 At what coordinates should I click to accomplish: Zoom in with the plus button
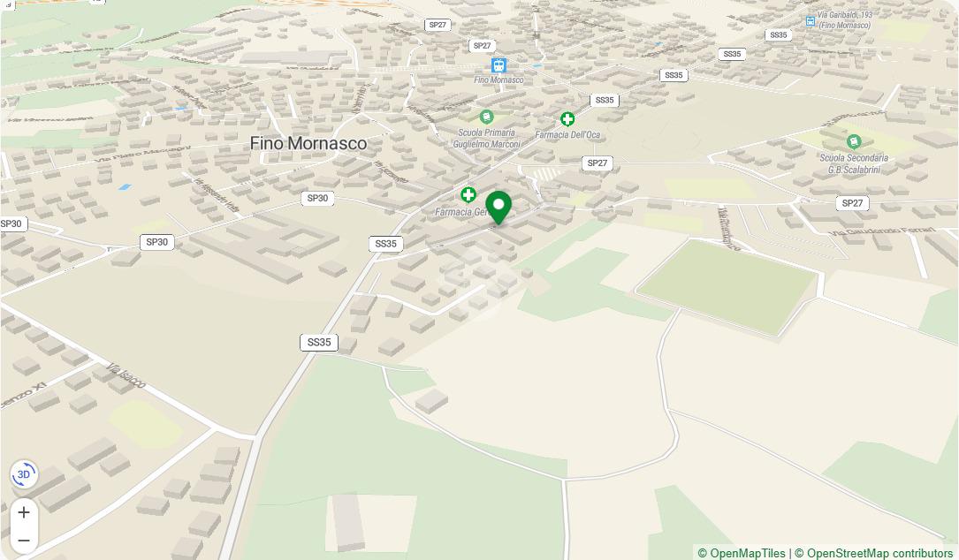click(24, 512)
